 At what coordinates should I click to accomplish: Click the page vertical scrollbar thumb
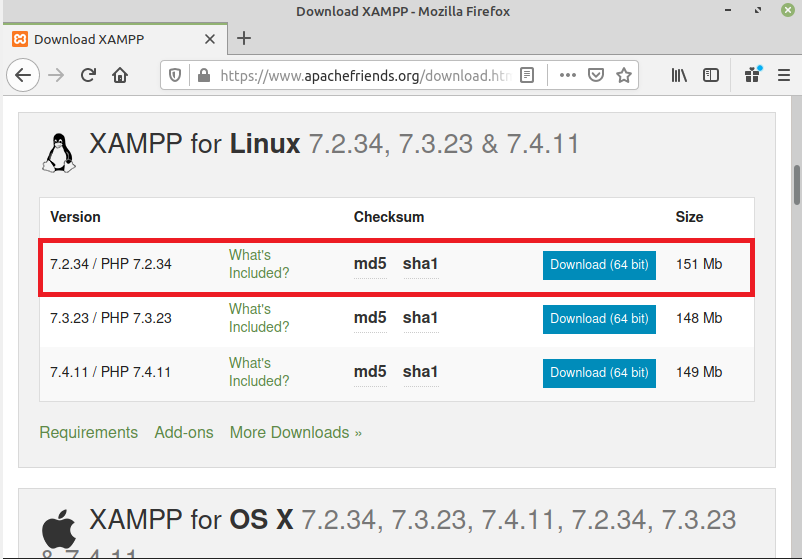coord(796,183)
